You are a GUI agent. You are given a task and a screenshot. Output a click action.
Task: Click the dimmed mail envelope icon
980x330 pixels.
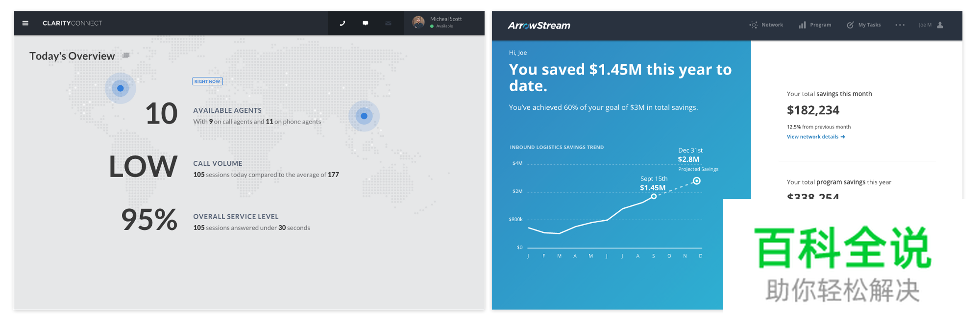pos(388,23)
